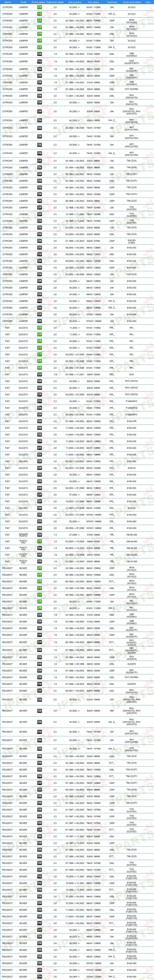The image size is (154, 980).
Task: Click the ON icon in Jumper F28DTCR row
Action: (40, 274)
